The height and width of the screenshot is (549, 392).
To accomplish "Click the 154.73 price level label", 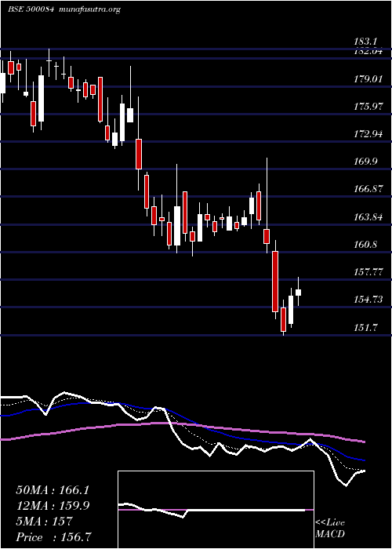I will tap(369, 300).
